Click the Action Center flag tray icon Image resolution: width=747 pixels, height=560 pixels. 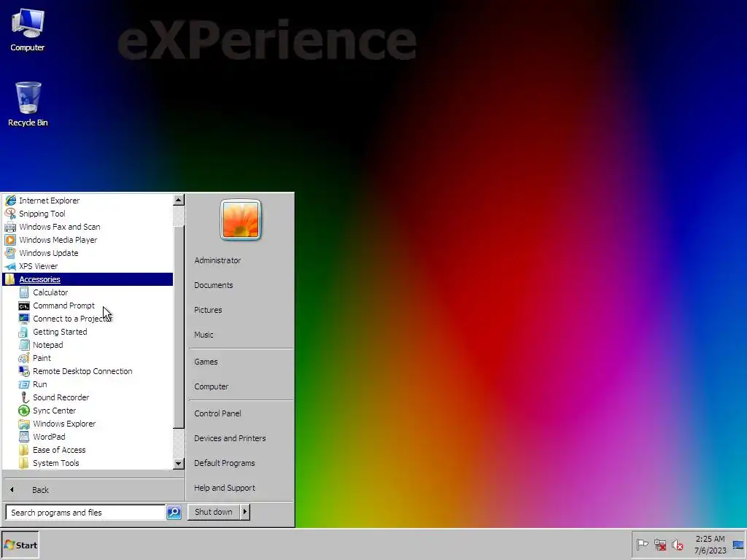click(642, 544)
